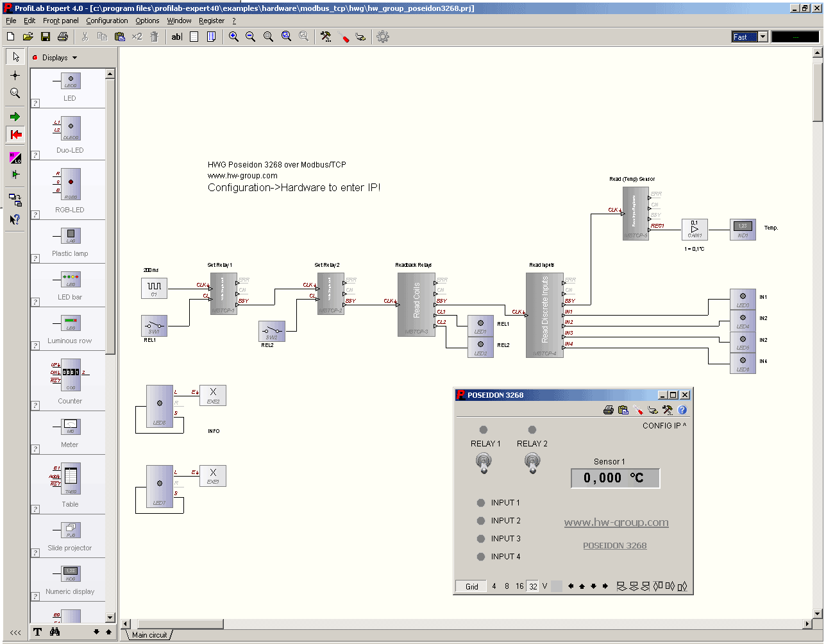Click the zoom in magnifier icon
This screenshot has height=644, width=826.
pos(233,37)
